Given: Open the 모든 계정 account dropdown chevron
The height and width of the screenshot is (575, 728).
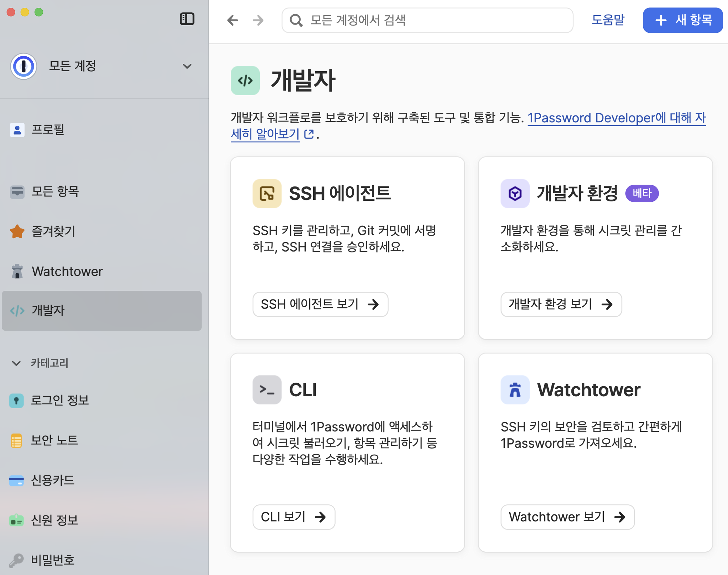Looking at the screenshot, I should coord(187,66).
